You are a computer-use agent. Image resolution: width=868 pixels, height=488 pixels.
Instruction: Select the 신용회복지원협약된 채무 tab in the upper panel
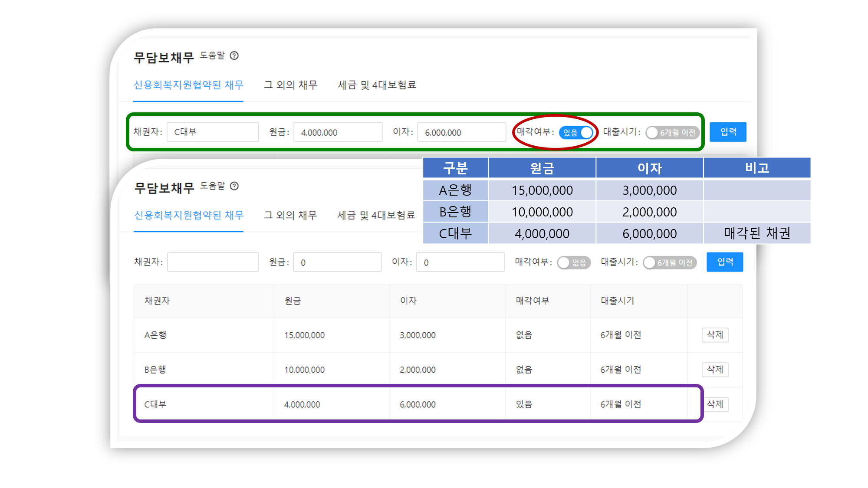(x=188, y=85)
